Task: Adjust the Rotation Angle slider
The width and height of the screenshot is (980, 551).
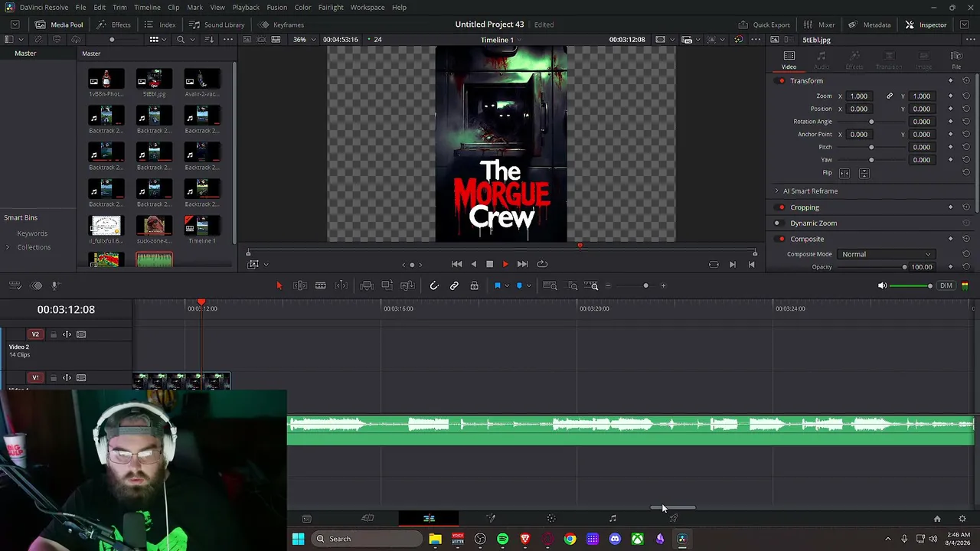Action: pos(872,122)
